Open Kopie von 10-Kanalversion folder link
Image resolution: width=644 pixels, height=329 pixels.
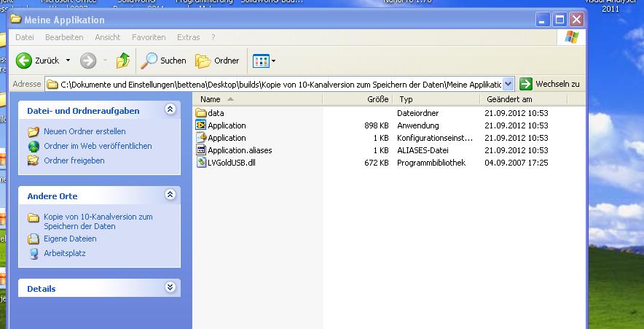tap(98, 221)
